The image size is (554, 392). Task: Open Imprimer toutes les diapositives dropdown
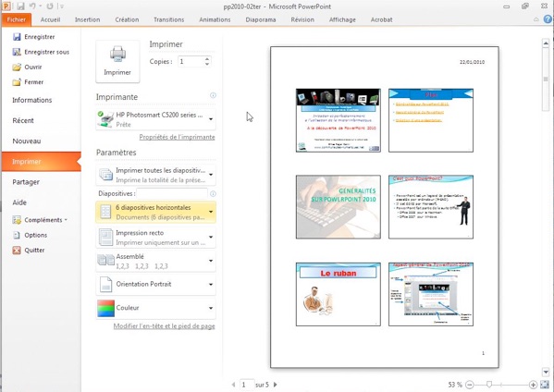(155, 175)
